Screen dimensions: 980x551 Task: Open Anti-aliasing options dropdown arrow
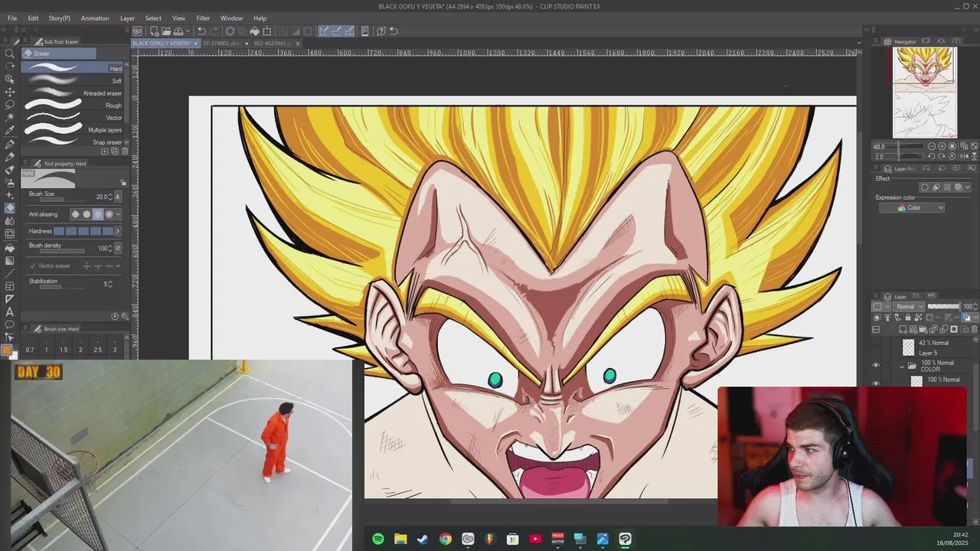pos(118,214)
